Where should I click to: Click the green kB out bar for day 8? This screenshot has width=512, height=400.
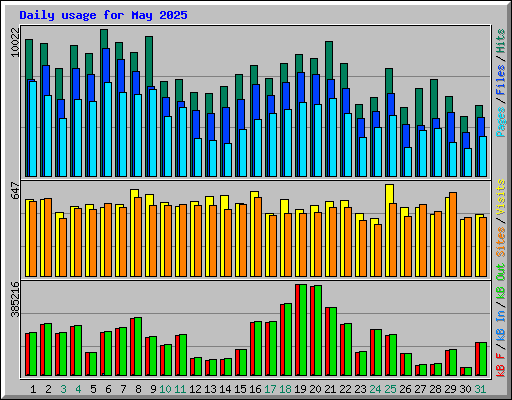(138, 347)
